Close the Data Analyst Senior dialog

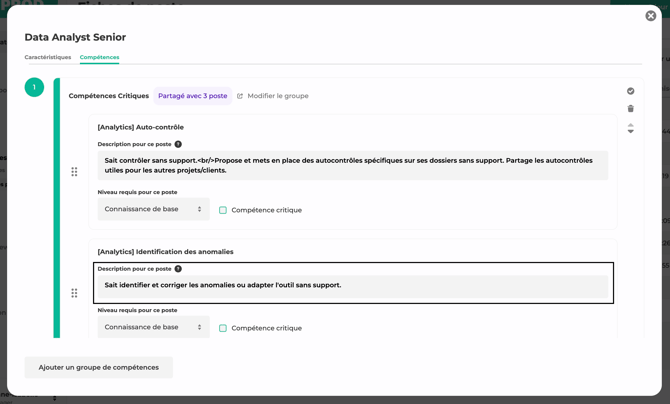(x=650, y=16)
